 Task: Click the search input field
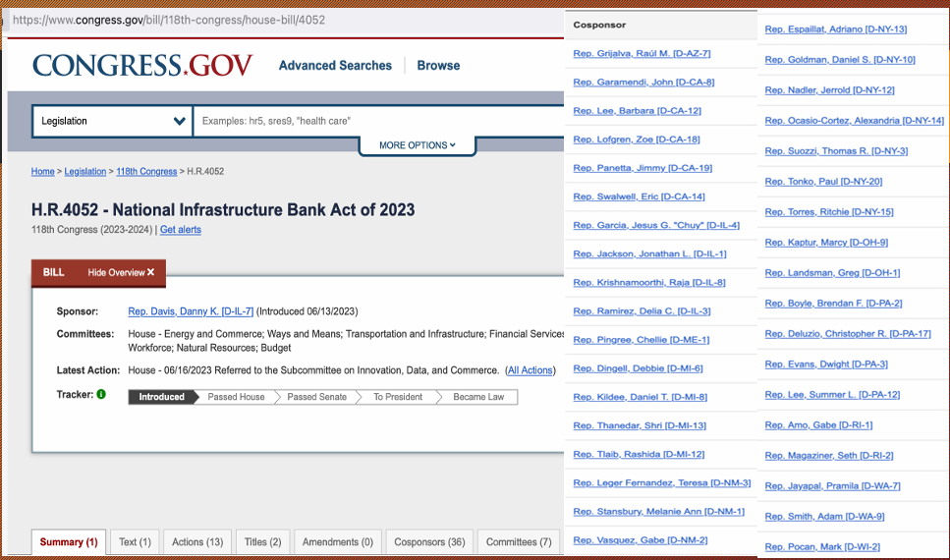pos(378,121)
